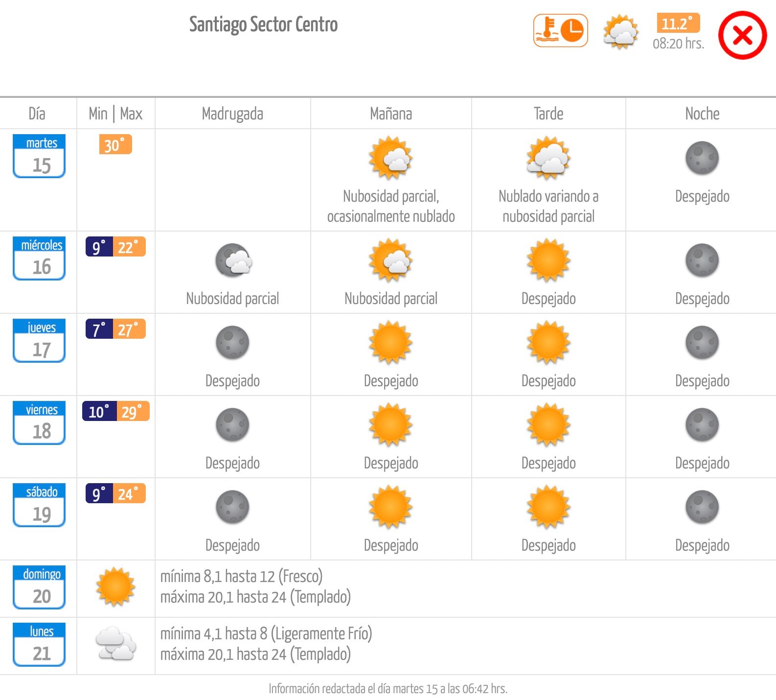Click the 11.2° current temperature badge
Image resolution: width=776 pixels, height=700 pixels.
pos(678,23)
